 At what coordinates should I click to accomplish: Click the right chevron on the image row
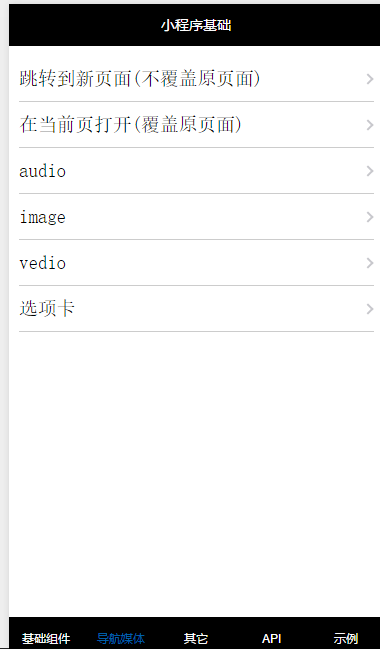tap(370, 217)
